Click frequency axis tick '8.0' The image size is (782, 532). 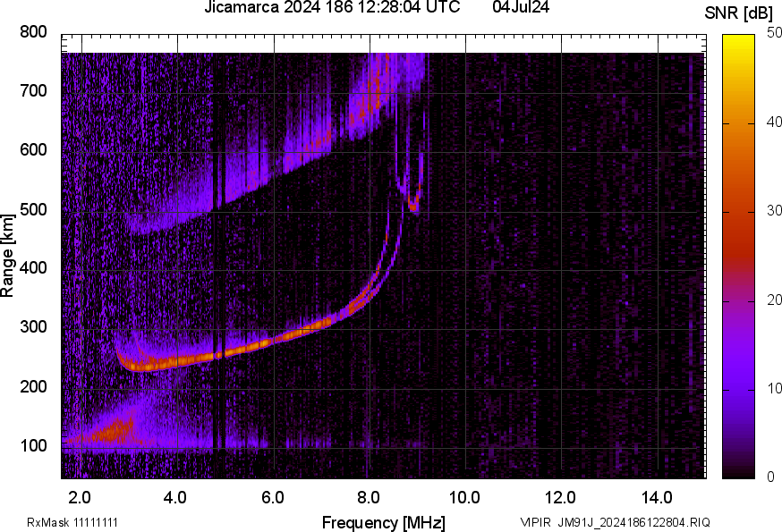368,498
